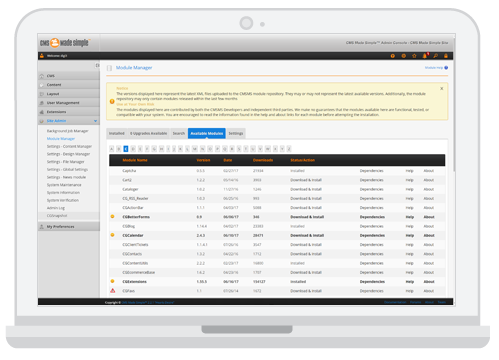Click the Downloads column header
The height and width of the screenshot is (360, 499).
click(263, 160)
